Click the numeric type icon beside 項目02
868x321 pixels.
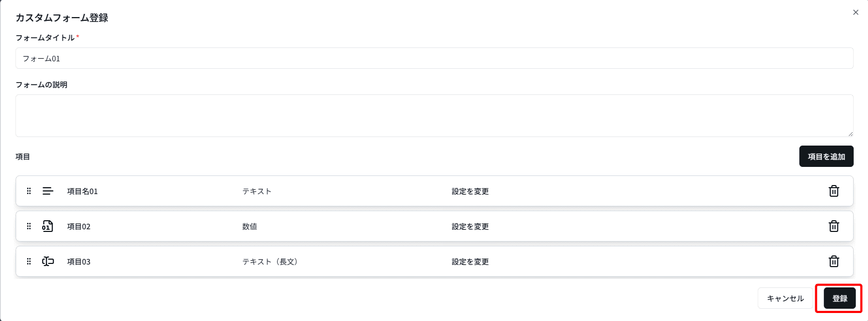[x=47, y=226]
